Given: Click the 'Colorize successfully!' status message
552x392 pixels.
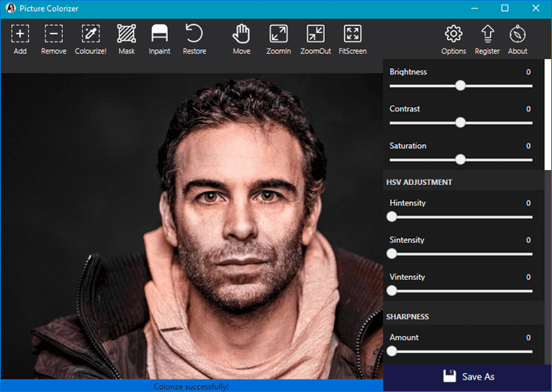Looking at the screenshot, I should click(x=191, y=387).
